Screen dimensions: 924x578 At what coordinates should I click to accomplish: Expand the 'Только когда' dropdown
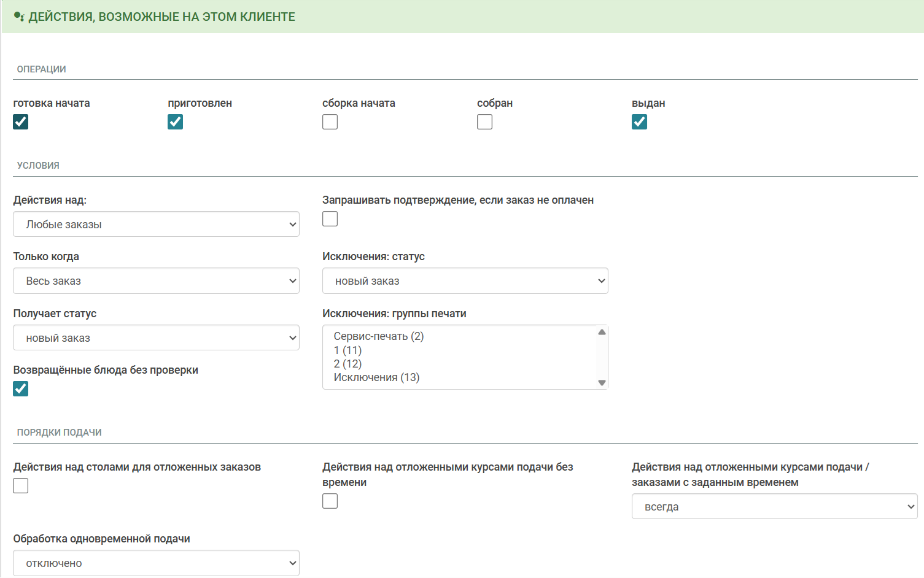[156, 281]
